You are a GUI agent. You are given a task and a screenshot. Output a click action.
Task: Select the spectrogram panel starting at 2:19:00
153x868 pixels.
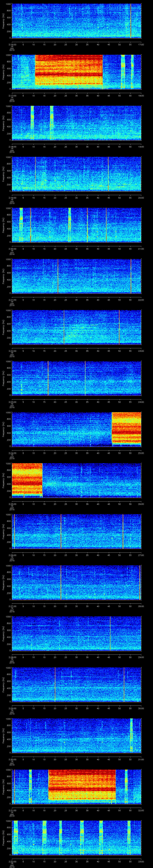click(76, 174)
